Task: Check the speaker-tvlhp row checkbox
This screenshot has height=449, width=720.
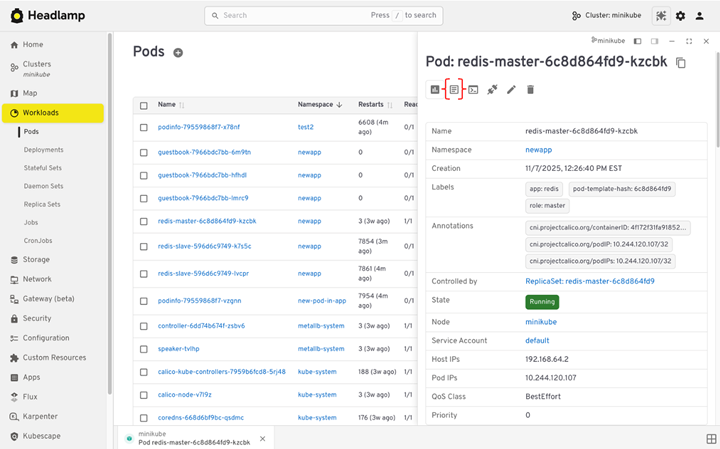Action: [x=144, y=349]
